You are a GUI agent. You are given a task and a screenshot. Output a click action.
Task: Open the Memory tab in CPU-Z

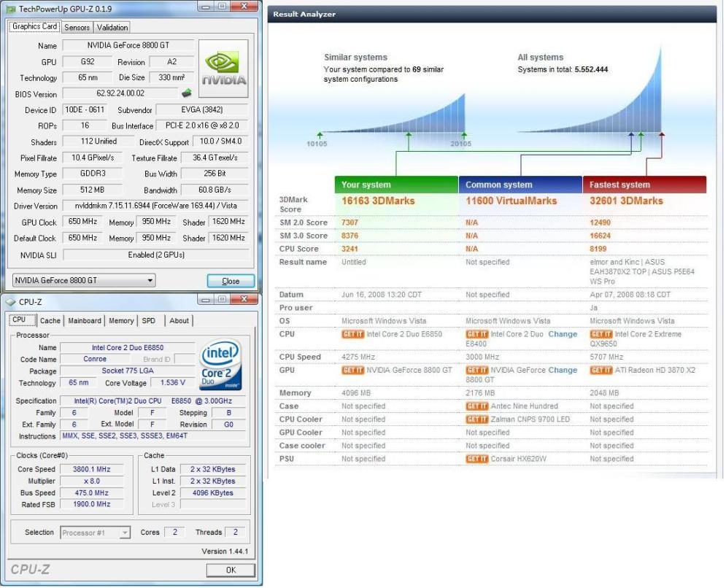121,320
